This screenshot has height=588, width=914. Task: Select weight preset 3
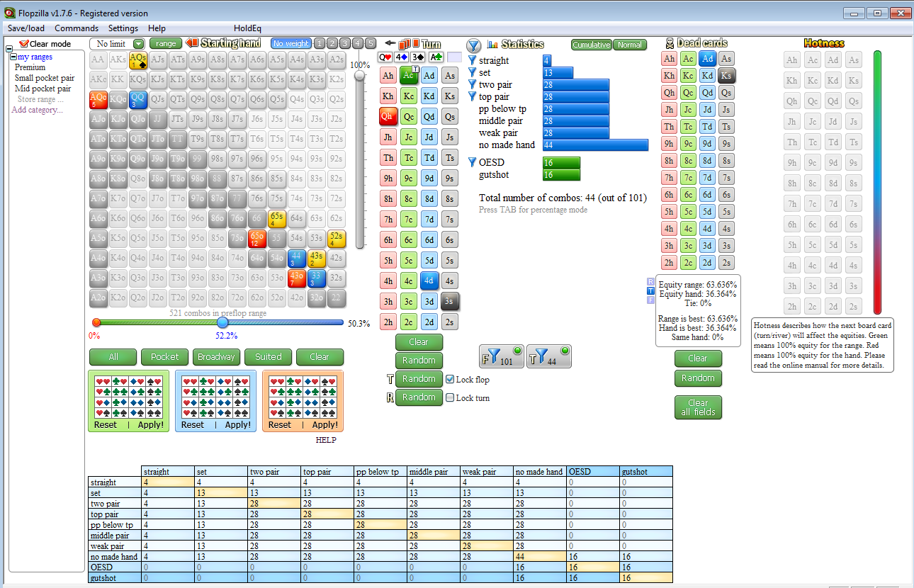coord(345,44)
